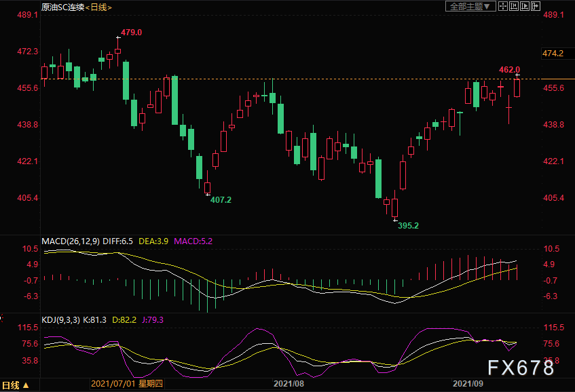Click the exit arrow icon at top right
Screen dimensions: 575x392
536,6
